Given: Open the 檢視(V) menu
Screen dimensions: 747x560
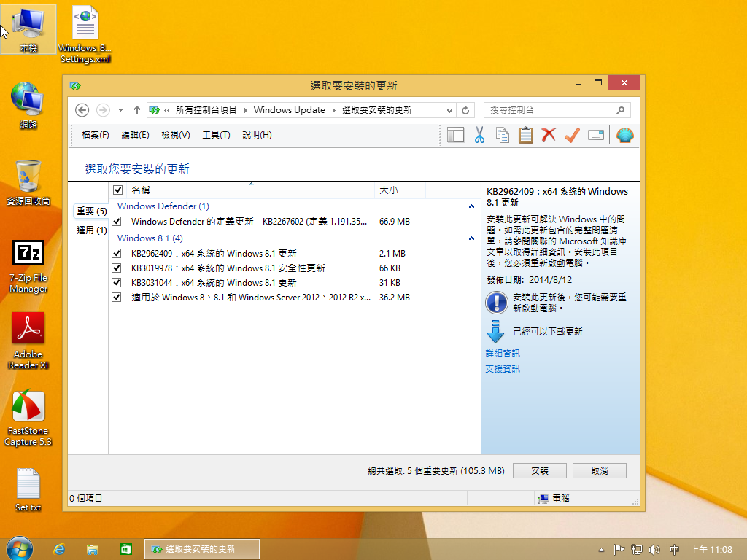Looking at the screenshot, I should coord(175,135).
